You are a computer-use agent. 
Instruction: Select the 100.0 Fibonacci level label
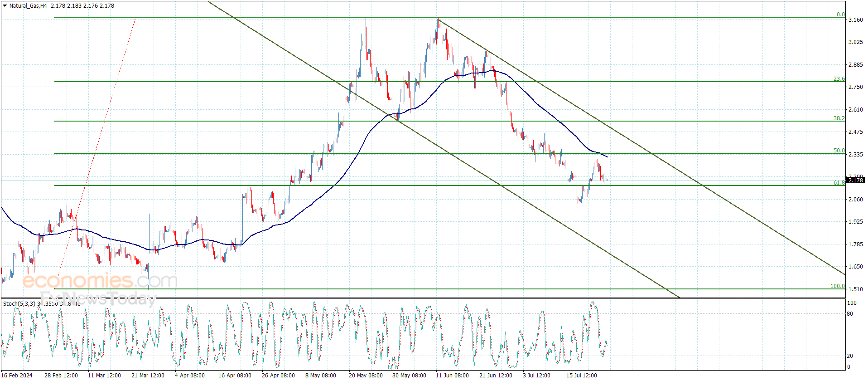click(x=837, y=286)
